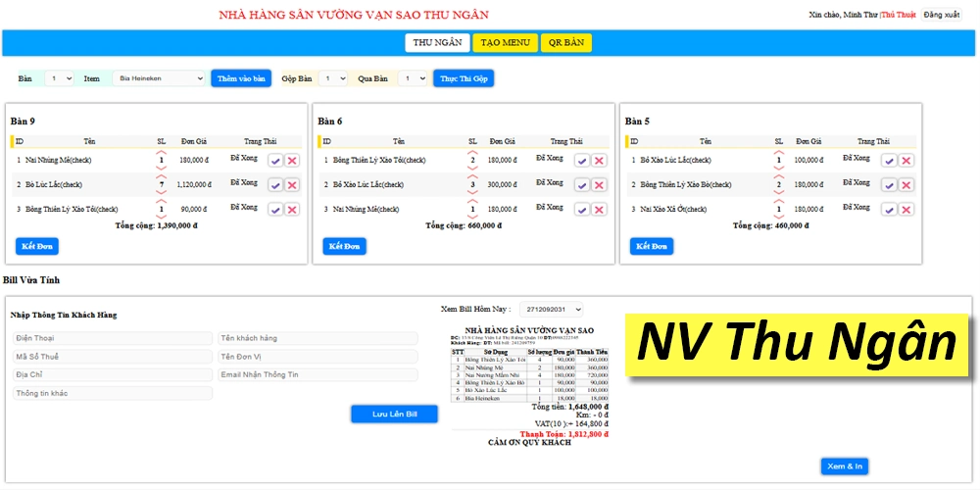Run Thực Thi Gộp to merge tables

click(x=464, y=78)
